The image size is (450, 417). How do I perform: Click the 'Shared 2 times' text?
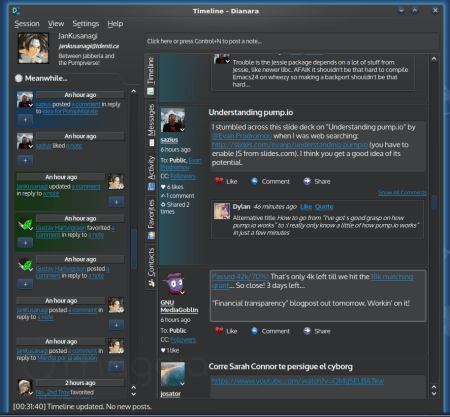[x=175, y=208]
